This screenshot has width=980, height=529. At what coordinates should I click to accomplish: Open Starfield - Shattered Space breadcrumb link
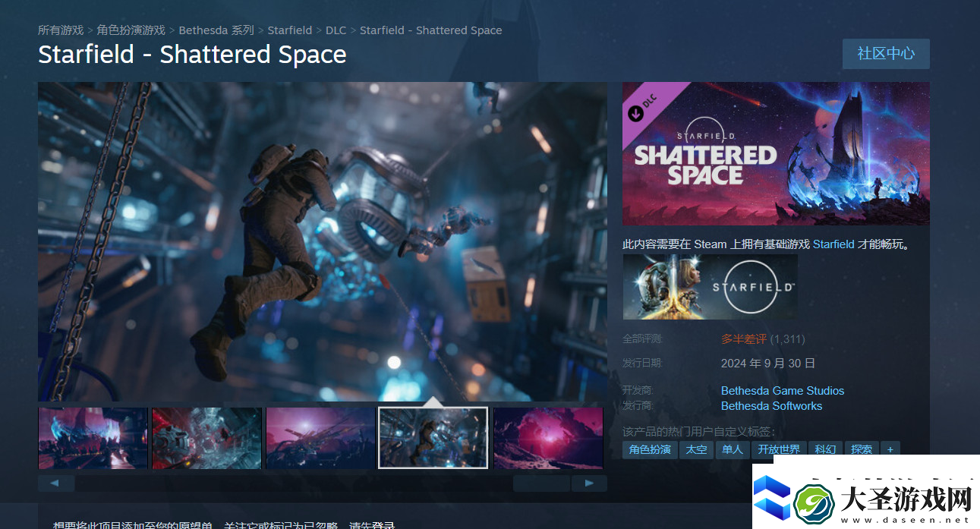(x=430, y=30)
